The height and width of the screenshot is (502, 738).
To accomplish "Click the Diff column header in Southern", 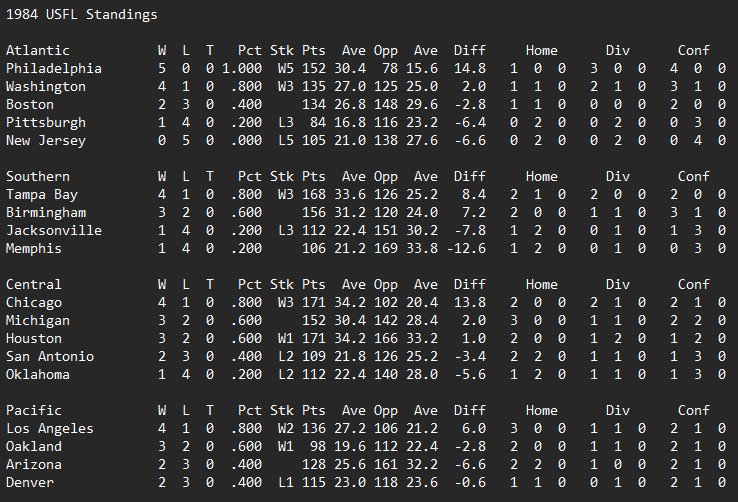I will click(x=469, y=177).
